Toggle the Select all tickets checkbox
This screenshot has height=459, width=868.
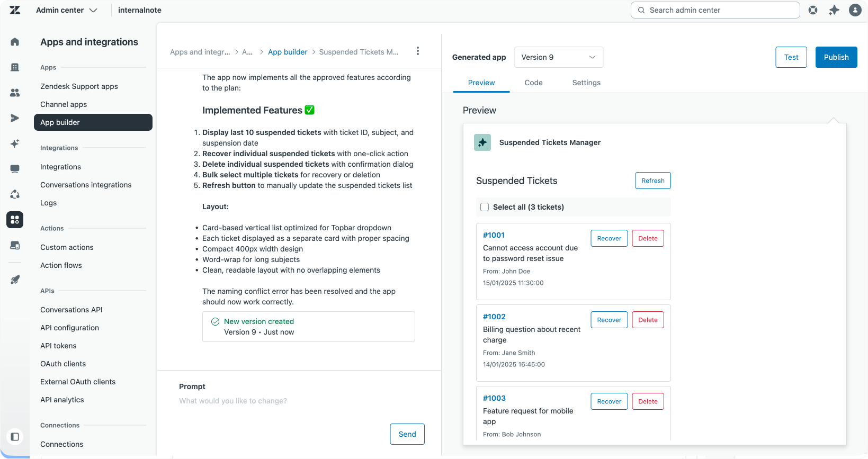coord(485,207)
